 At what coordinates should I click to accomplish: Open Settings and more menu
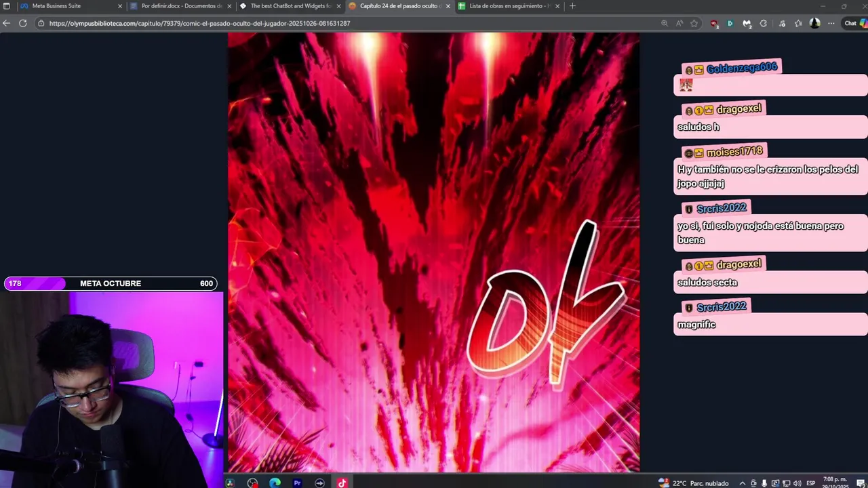tap(831, 23)
